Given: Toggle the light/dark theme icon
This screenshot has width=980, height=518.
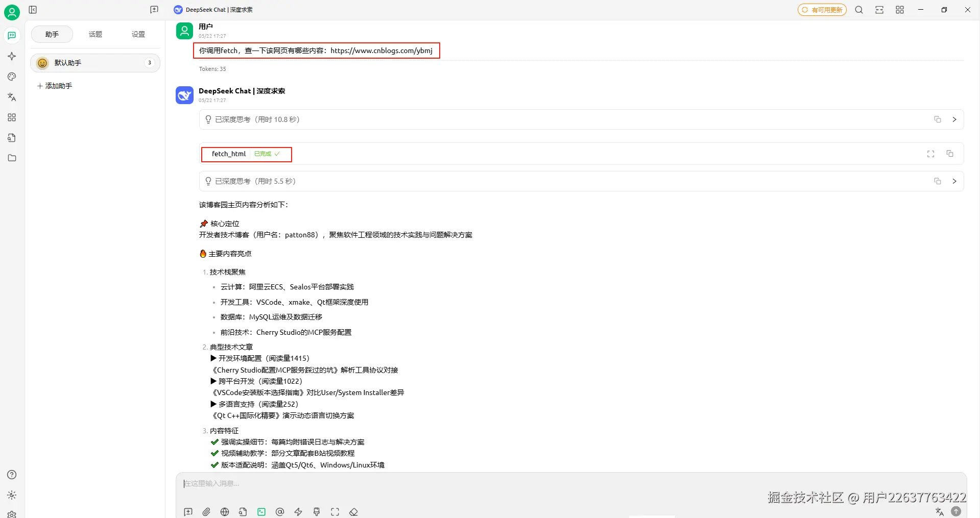Looking at the screenshot, I should coord(12,495).
